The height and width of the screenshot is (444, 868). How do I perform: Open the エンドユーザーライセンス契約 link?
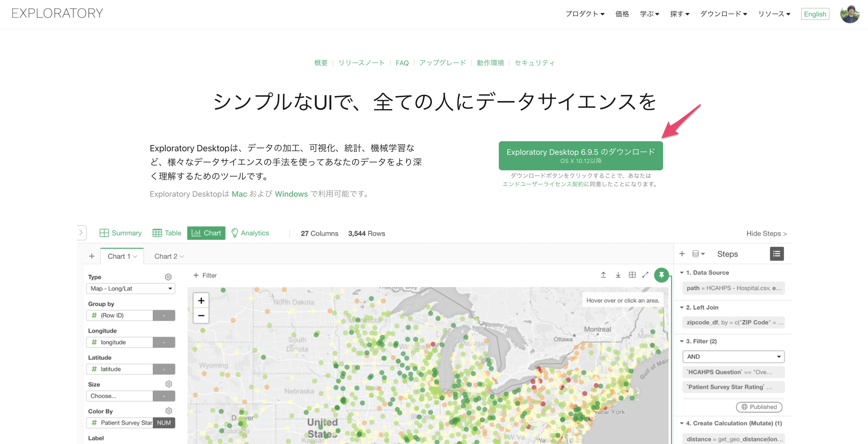(x=543, y=184)
